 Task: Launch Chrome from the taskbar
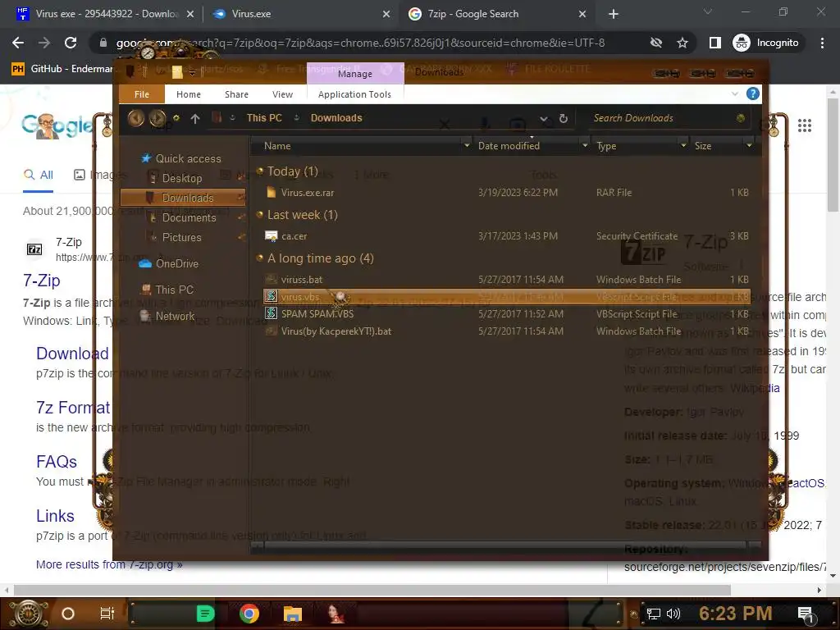[249, 614]
